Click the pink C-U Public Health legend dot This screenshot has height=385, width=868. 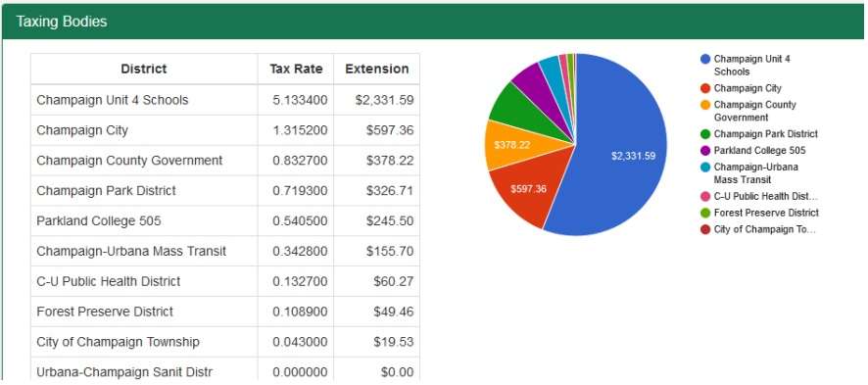[x=704, y=196]
